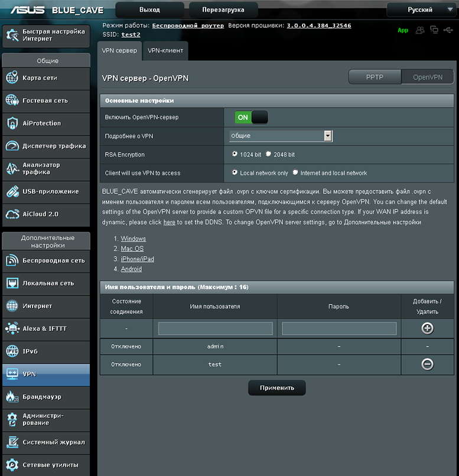
Task: Select the OpenVPN server mode tab
Action: tap(428, 77)
